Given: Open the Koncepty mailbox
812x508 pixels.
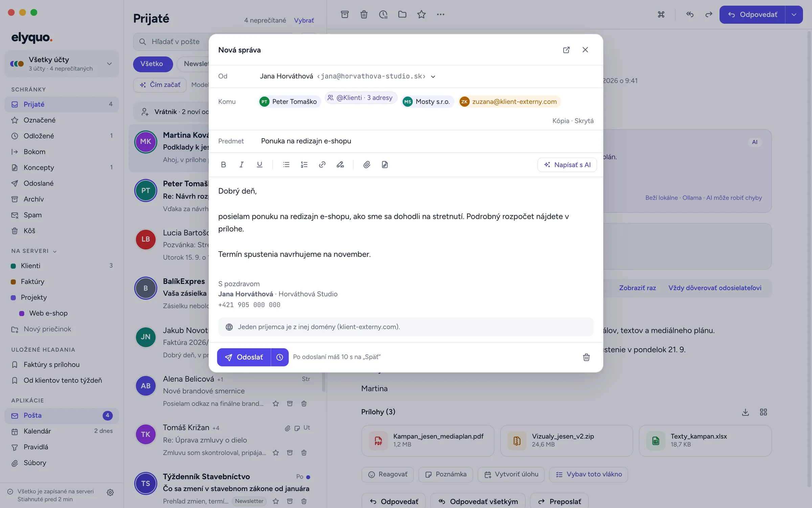Looking at the screenshot, I should (62, 167).
